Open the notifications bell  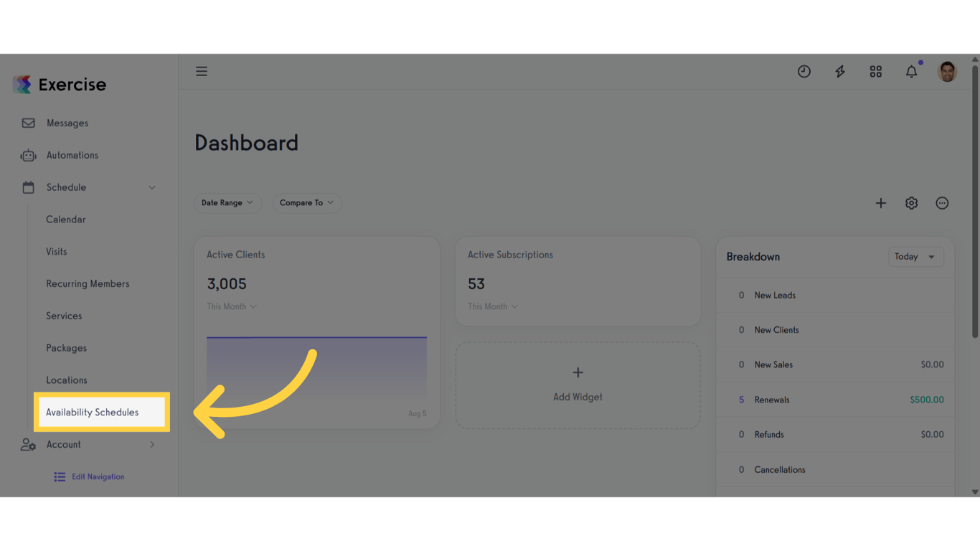(912, 71)
